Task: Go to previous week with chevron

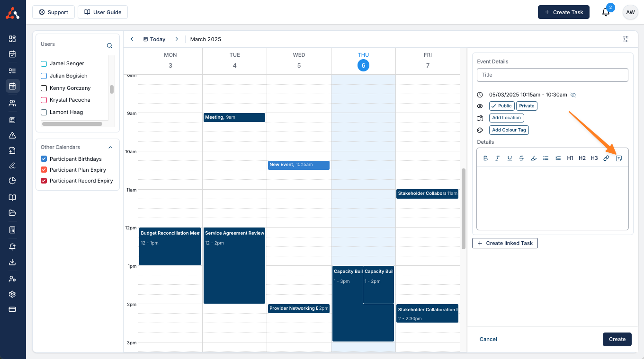Action: [x=132, y=39]
